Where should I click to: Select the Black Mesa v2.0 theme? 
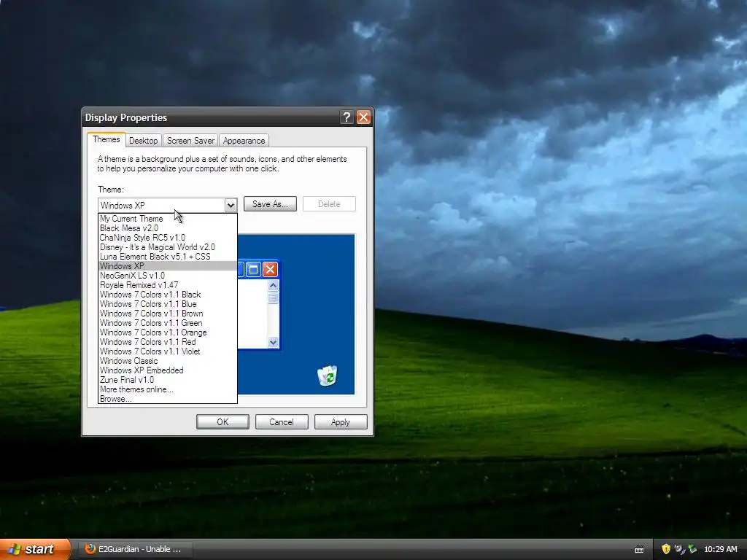(x=167, y=228)
